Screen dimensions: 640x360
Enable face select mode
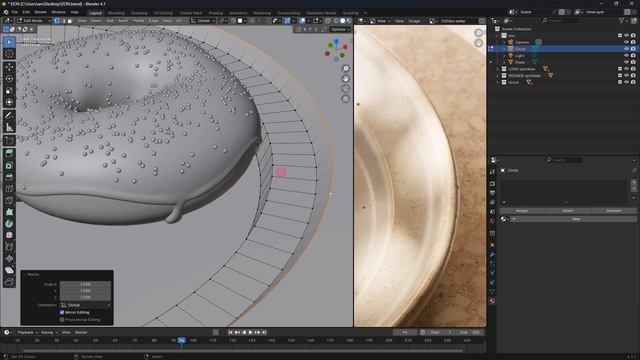(x=70, y=20)
